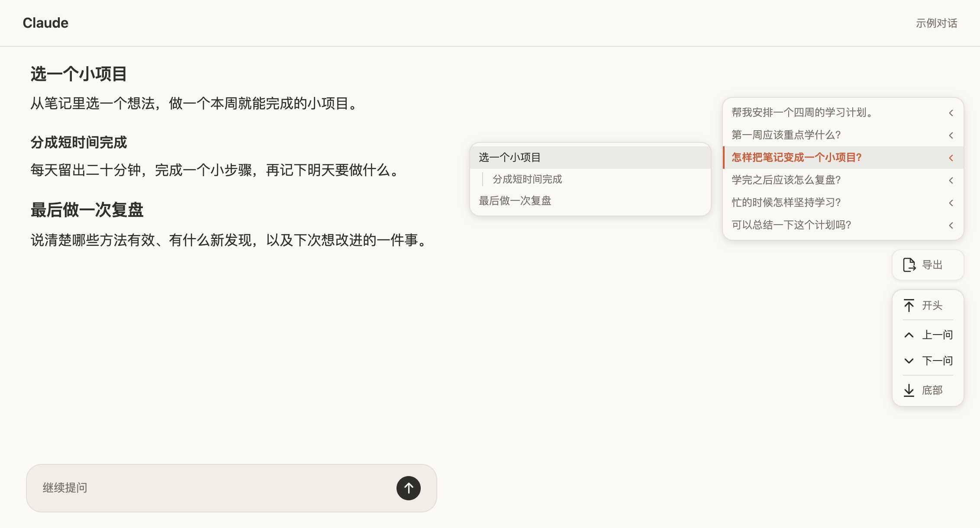Expand chevron beside 第一周应该重点学什么
The width and height of the screenshot is (980, 528).
[x=951, y=135]
